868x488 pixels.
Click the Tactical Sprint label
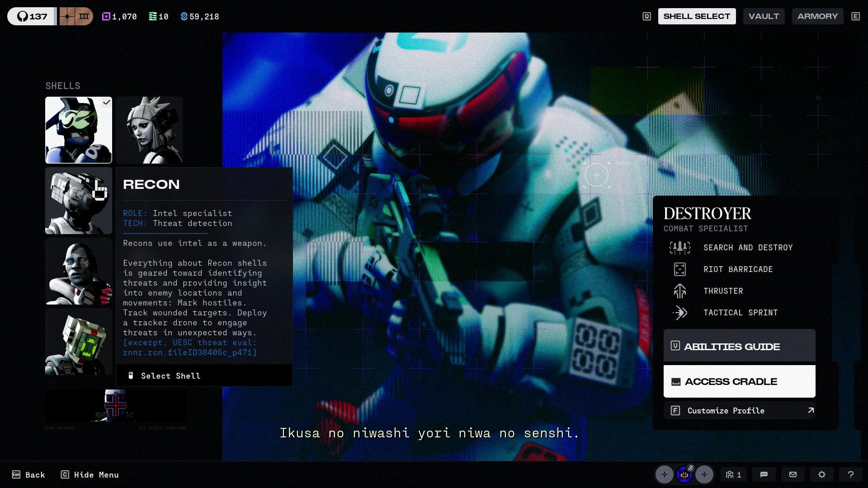(741, 313)
